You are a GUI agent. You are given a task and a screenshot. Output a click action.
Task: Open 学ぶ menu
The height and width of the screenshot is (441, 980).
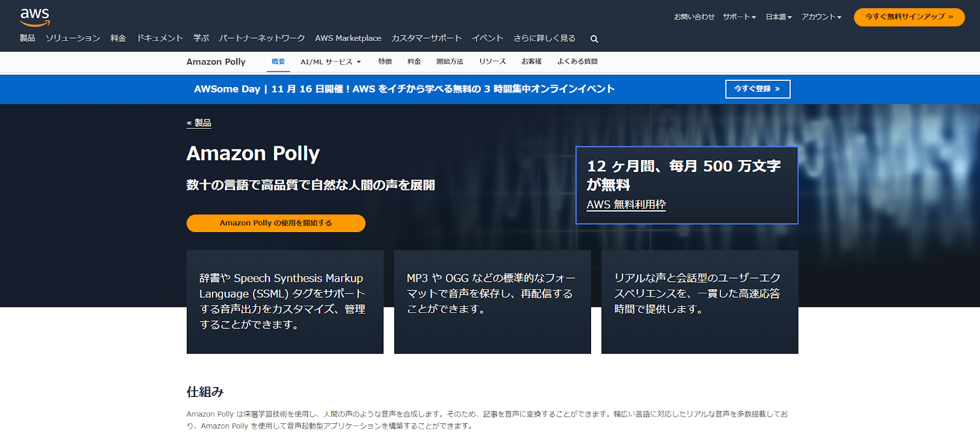(x=202, y=38)
